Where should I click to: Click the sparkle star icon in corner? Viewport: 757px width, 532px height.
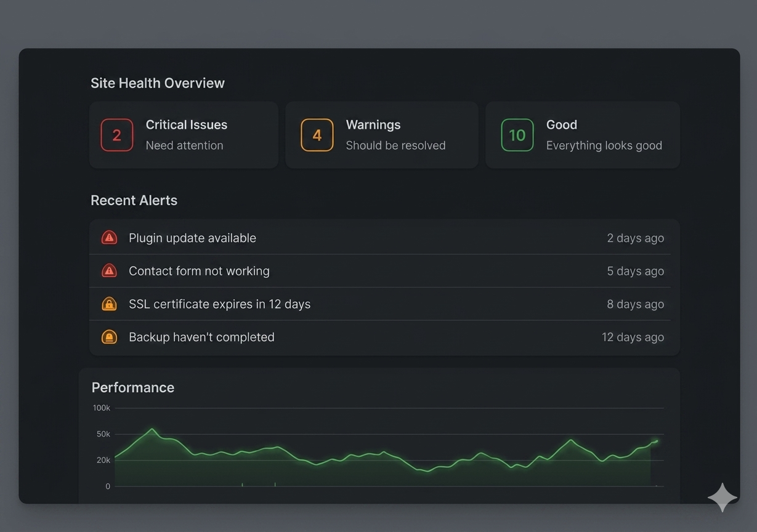[x=723, y=497]
